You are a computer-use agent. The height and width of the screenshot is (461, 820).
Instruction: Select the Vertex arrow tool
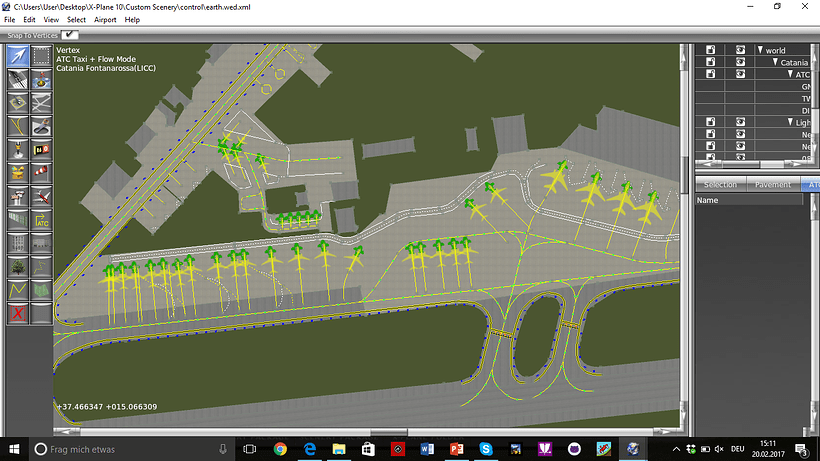coord(18,55)
